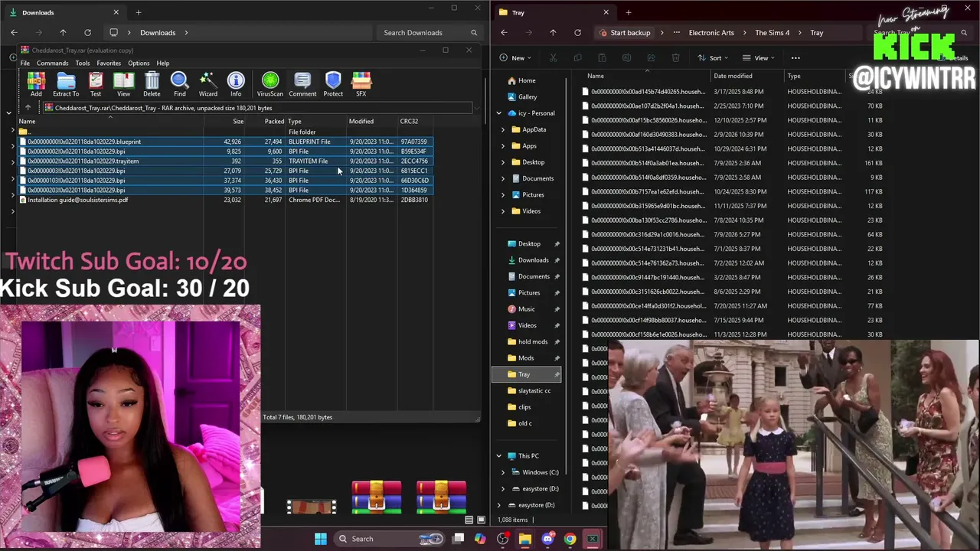Screen dimensions: 980x551
Task: Open the View dropdown in Tray explorer
Action: [757, 58]
